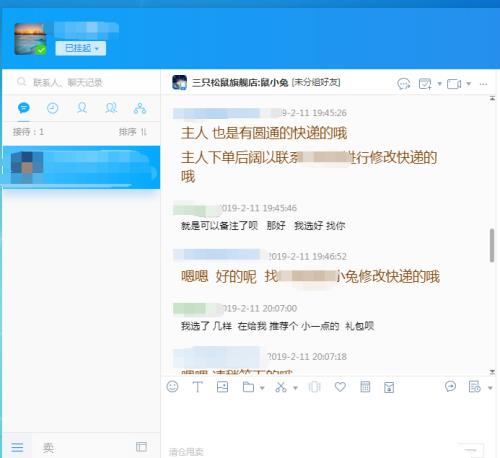
Task: Click the 卖 seller button at bottom
Action: (x=48, y=447)
